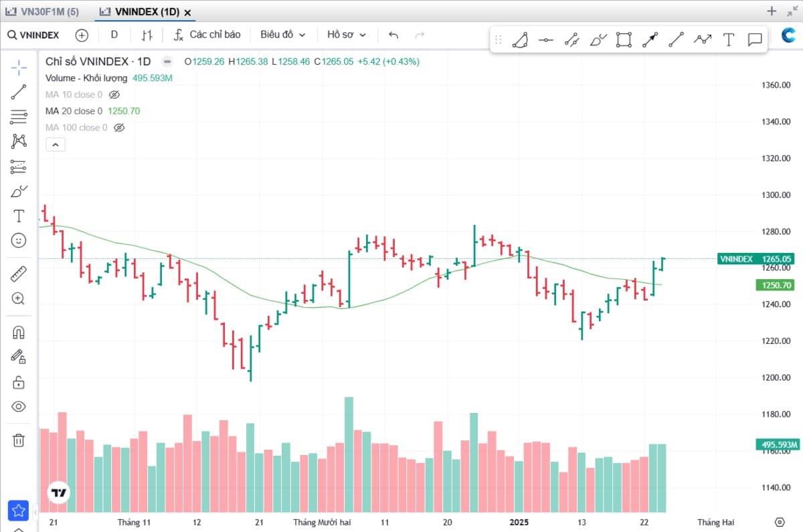This screenshot has width=803, height=532.
Task: Select the arrow drawing tool
Action: pos(650,39)
